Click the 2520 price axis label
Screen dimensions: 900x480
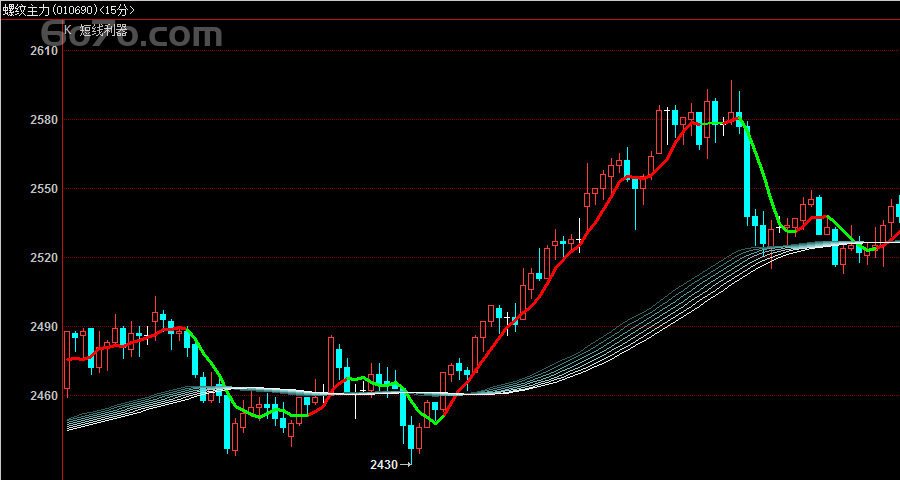pos(44,258)
